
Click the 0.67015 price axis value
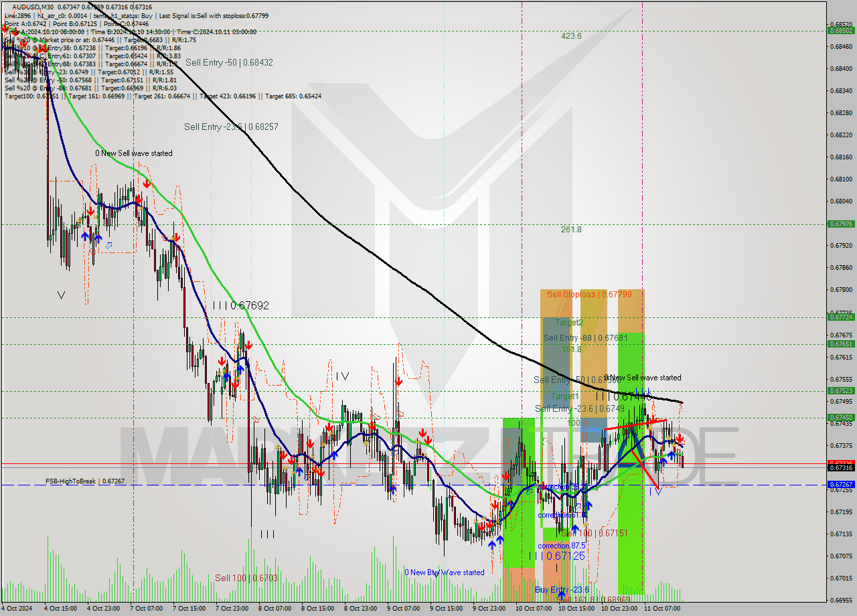pyautogui.click(x=841, y=578)
